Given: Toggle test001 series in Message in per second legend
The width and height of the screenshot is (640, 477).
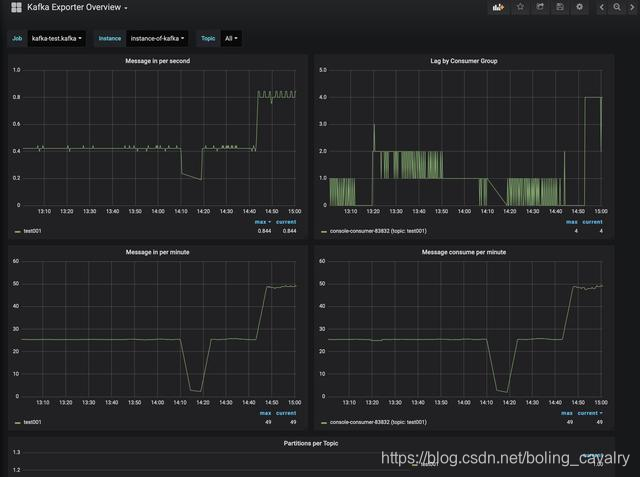Looking at the screenshot, I should tap(32, 231).
